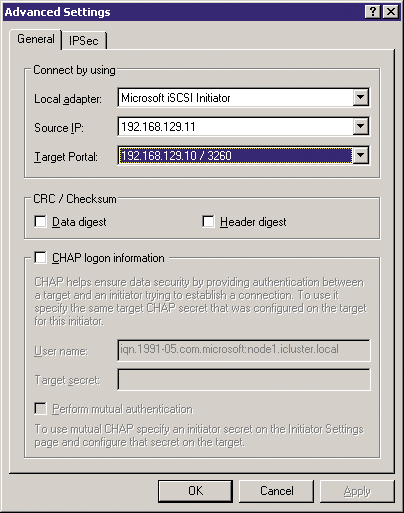Image resolution: width=404 pixels, height=513 pixels.
Task: Click the User name input field
Action: 244,350
